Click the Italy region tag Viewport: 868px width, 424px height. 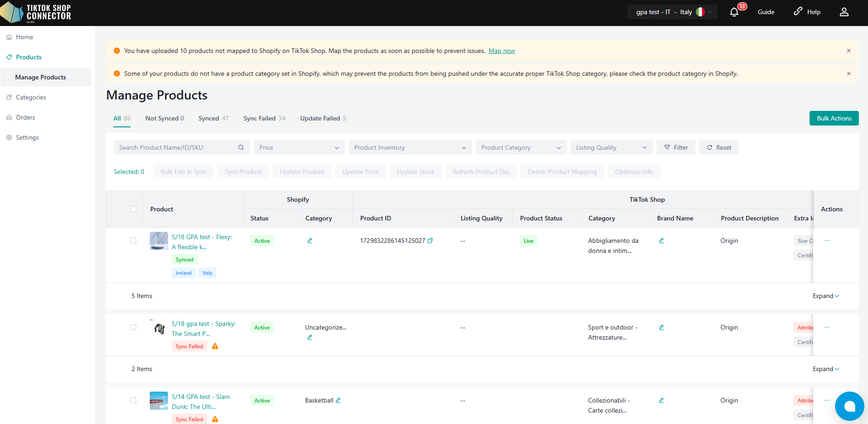pyautogui.click(x=207, y=273)
